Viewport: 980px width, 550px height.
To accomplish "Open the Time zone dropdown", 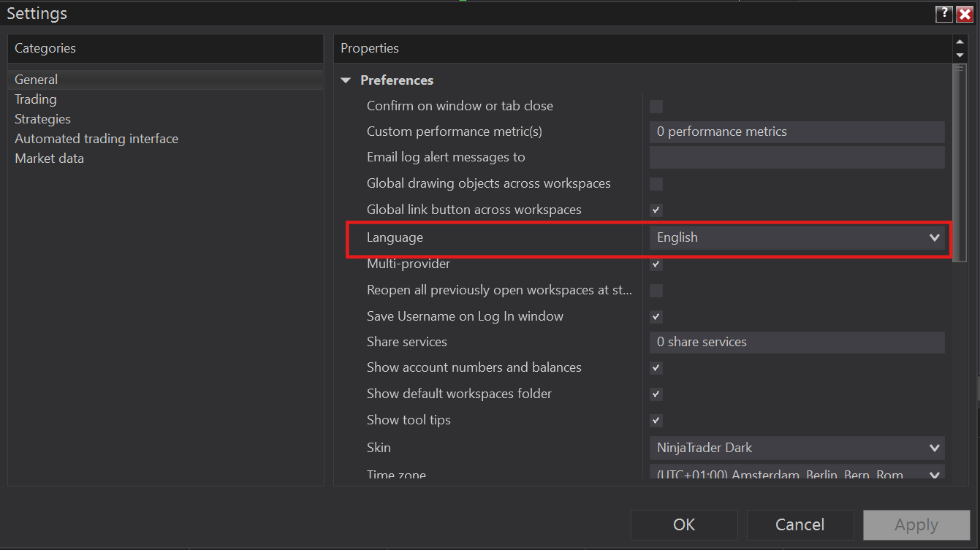I will point(935,473).
